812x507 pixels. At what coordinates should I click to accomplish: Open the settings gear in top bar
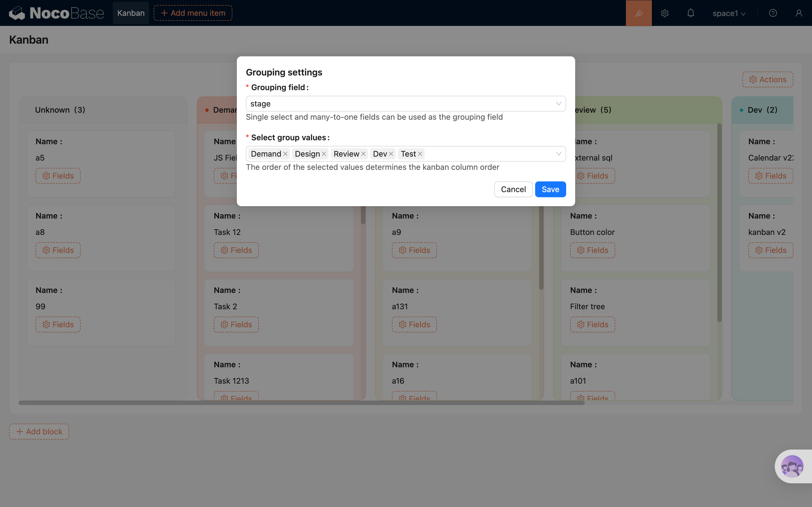pyautogui.click(x=665, y=13)
